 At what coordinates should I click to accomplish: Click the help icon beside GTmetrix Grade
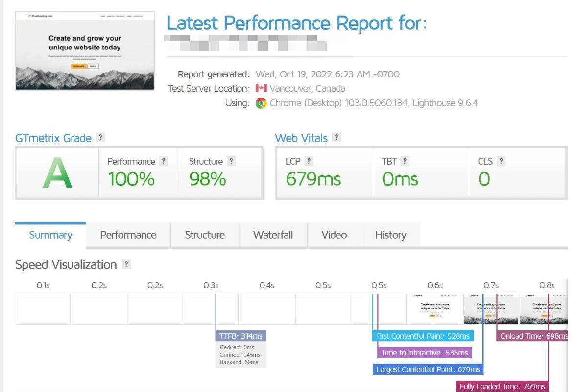100,138
